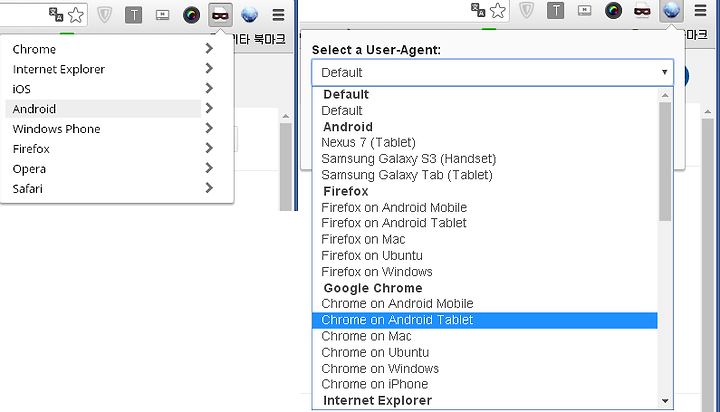Expand the Windows Phone submenu arrow

[x=209, y=128]
